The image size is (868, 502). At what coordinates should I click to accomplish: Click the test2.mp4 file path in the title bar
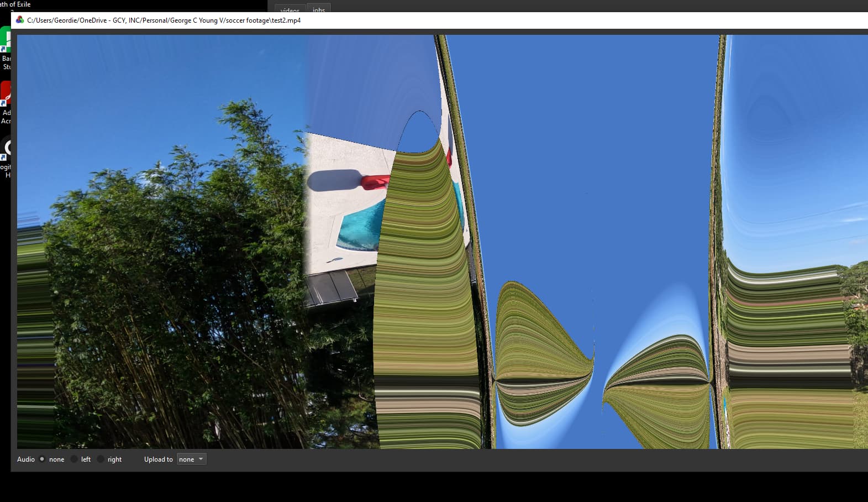(164, 20)
